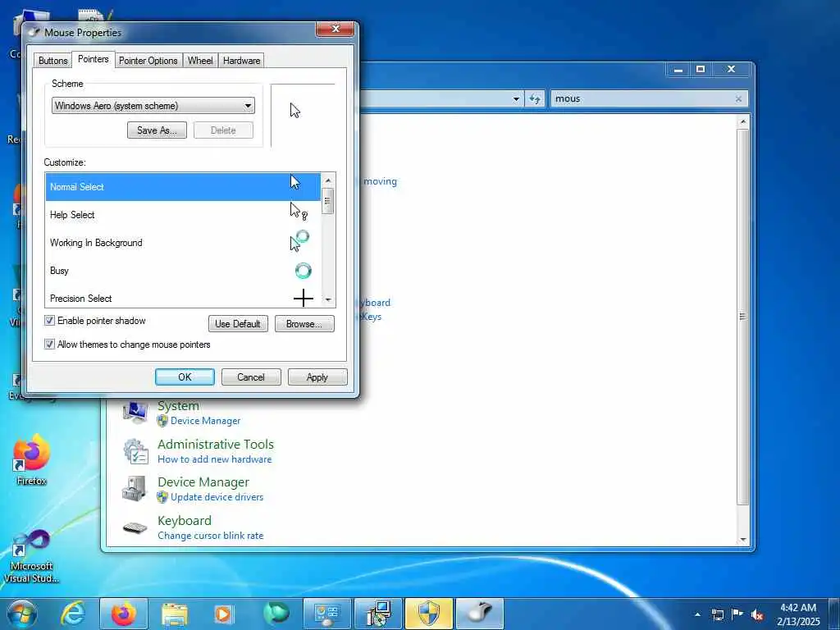The height and width of the screenshot is (630, 840).
Task: Open Microsoft Visual Studio desktop shortcut
Action: (32, 556)
